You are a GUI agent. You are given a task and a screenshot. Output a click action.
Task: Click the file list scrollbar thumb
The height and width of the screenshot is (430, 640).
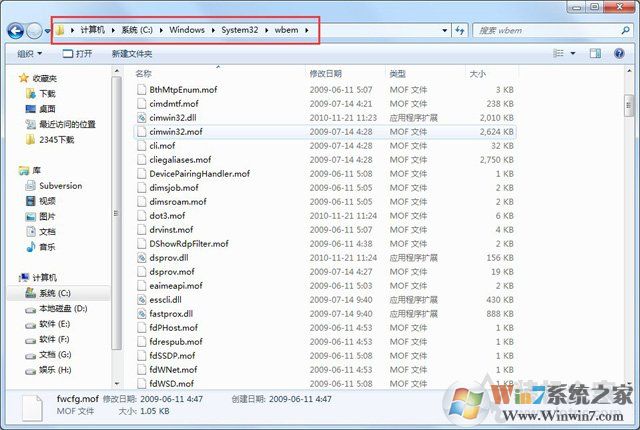pos(629,106)
